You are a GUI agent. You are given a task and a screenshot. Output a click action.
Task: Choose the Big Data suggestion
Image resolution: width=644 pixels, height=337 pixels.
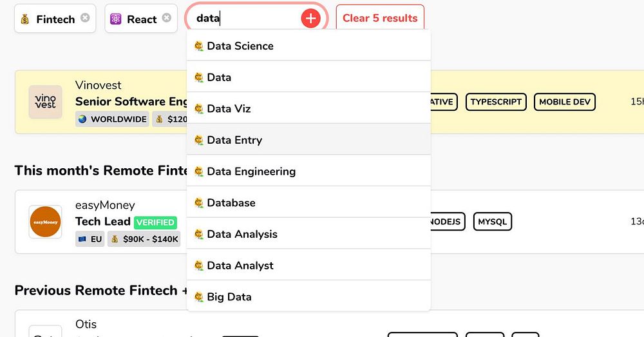pyautogui.click(x=229, y=297)
